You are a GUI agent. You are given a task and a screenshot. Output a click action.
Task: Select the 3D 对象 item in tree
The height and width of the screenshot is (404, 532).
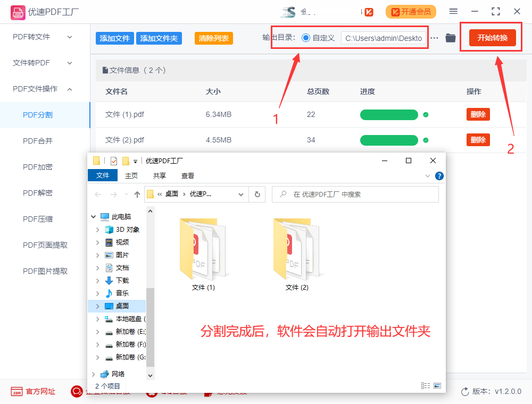click(x=122, y=230)
